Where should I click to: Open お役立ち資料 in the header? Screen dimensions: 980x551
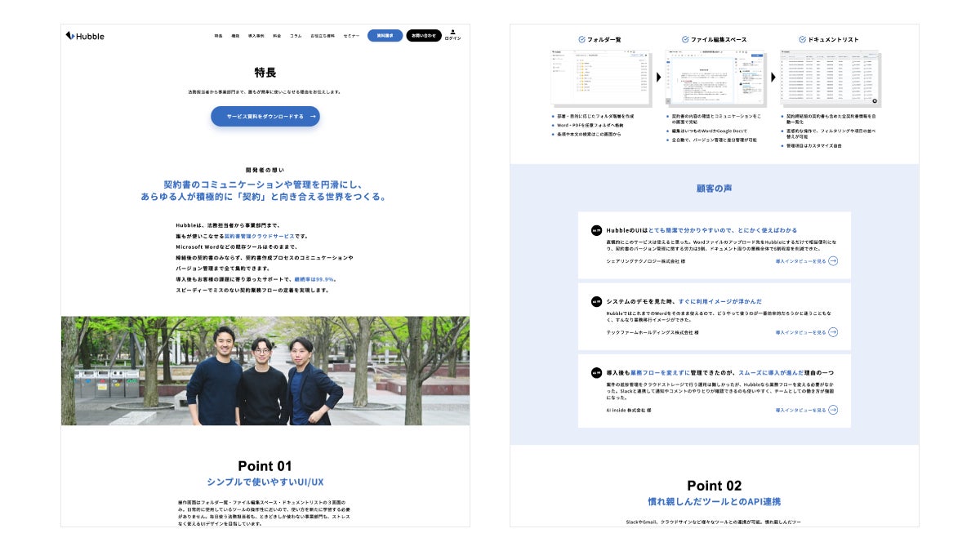(323, 36)
